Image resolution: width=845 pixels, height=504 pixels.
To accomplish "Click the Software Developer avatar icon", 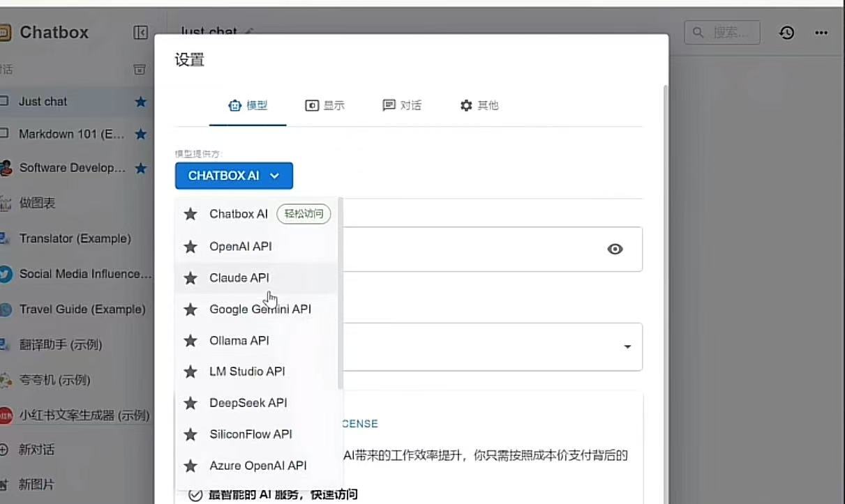I will tap(6, 168).
